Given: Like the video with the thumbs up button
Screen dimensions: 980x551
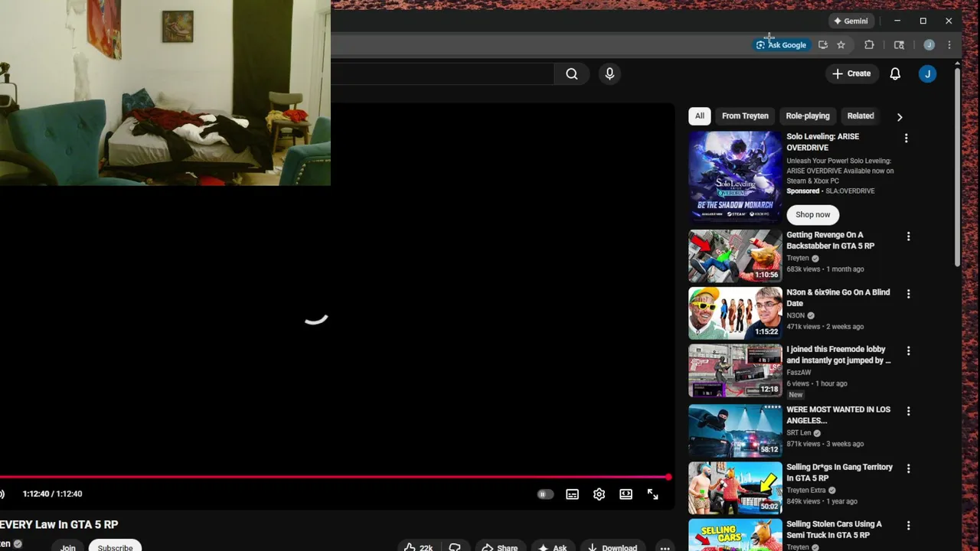Looking at the screenshot, I should 419,547.
